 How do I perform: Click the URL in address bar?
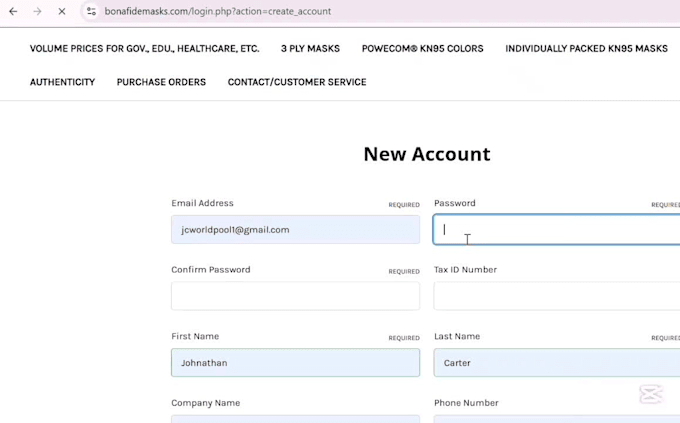(x=218, y=11)
